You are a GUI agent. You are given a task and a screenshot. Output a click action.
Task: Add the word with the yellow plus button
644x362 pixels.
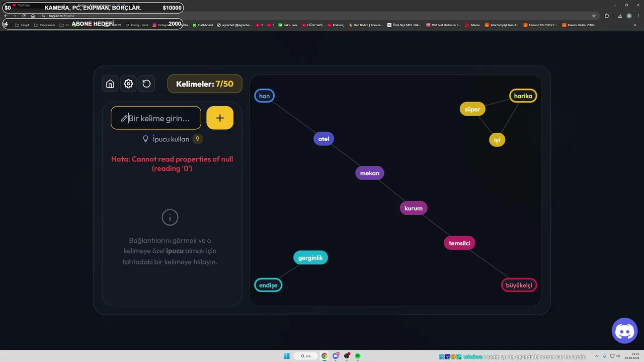click(x=220, y=118)
